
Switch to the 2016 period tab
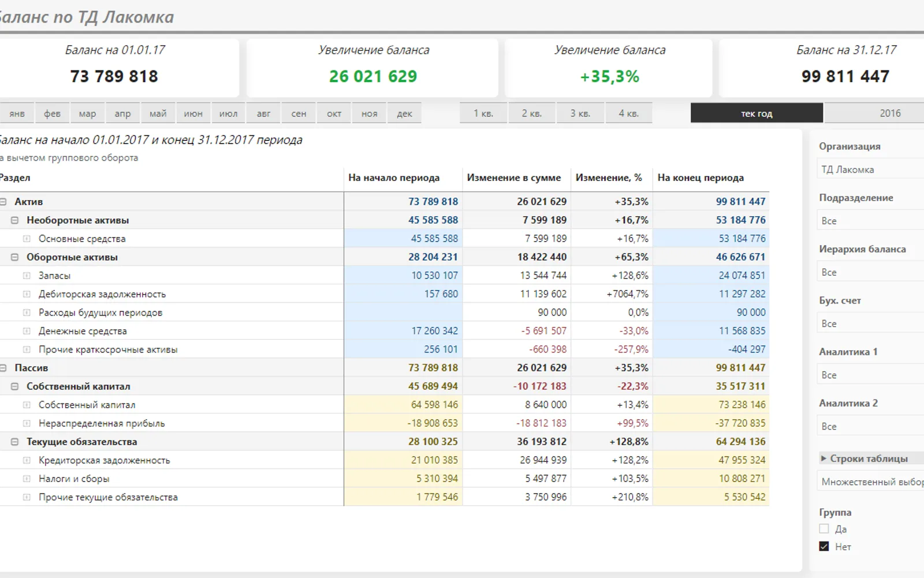tap(874, 113)
